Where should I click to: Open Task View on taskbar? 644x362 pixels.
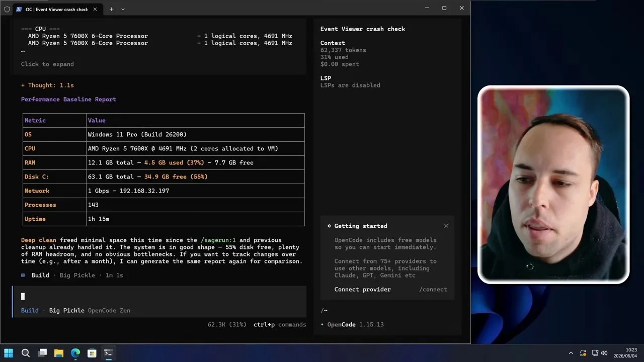tap(42, 353)
